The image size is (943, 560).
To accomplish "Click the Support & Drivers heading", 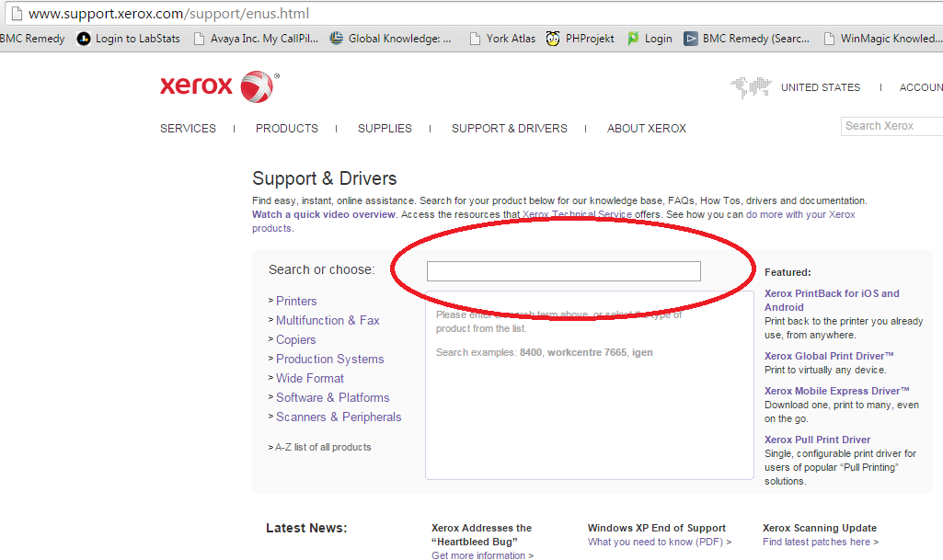I will pyautogui.click(x=324, y=178).
